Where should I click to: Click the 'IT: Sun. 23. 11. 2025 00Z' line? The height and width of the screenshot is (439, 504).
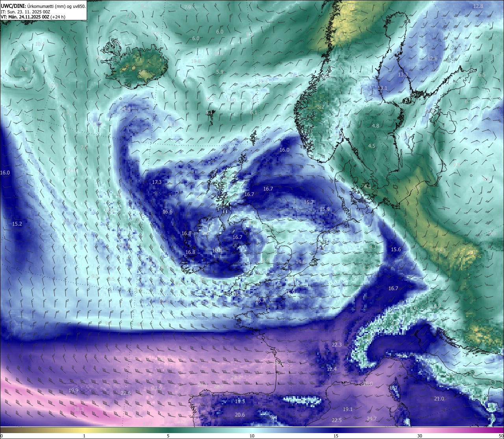[x=26, y=12]
